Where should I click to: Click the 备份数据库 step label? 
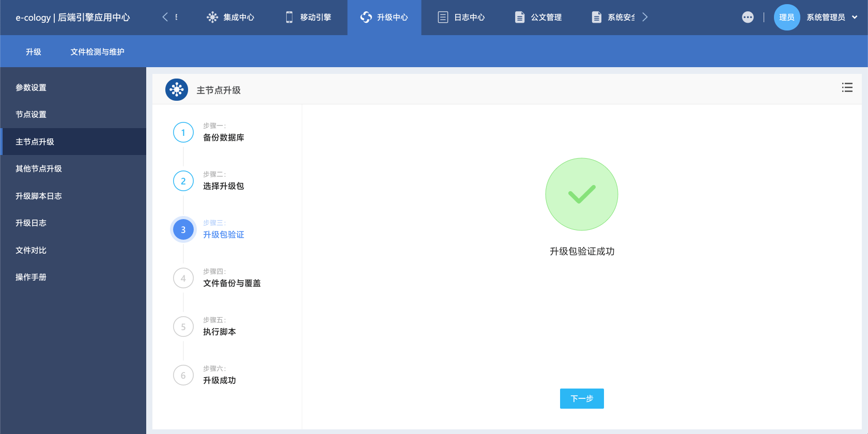click(223, 137)
